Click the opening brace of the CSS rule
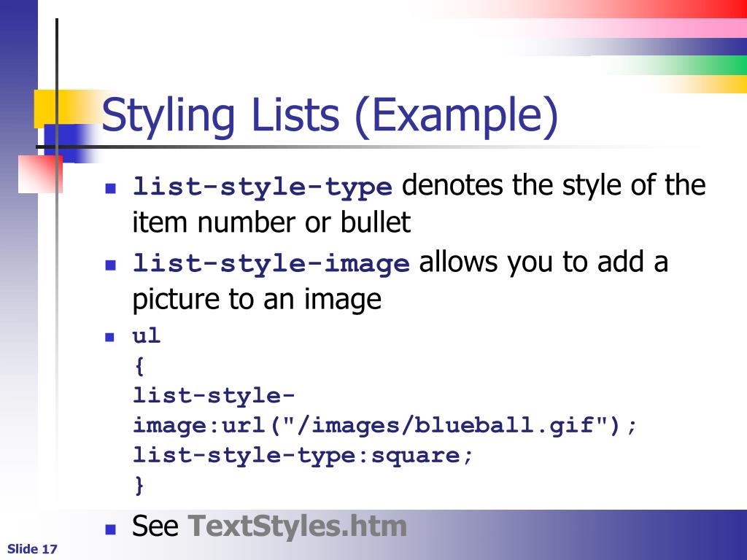The width and height of the screenshot is (747, 560). [139, 367]
